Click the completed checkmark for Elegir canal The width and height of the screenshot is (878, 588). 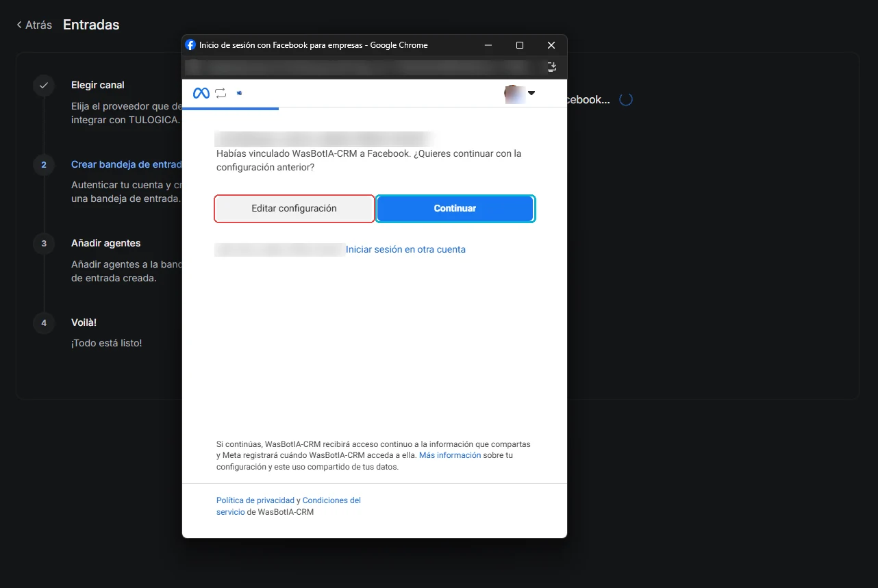(x=44, y=86)
